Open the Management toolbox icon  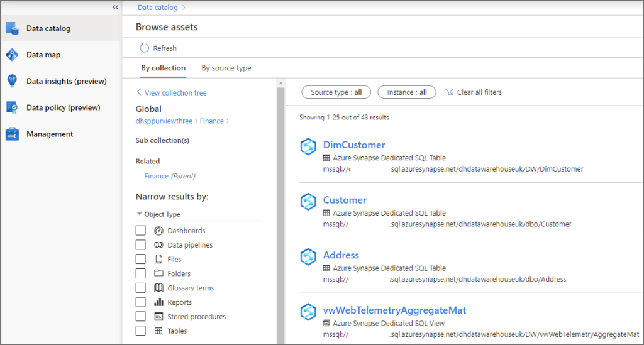pyautogui.click(x=13, y=134)
